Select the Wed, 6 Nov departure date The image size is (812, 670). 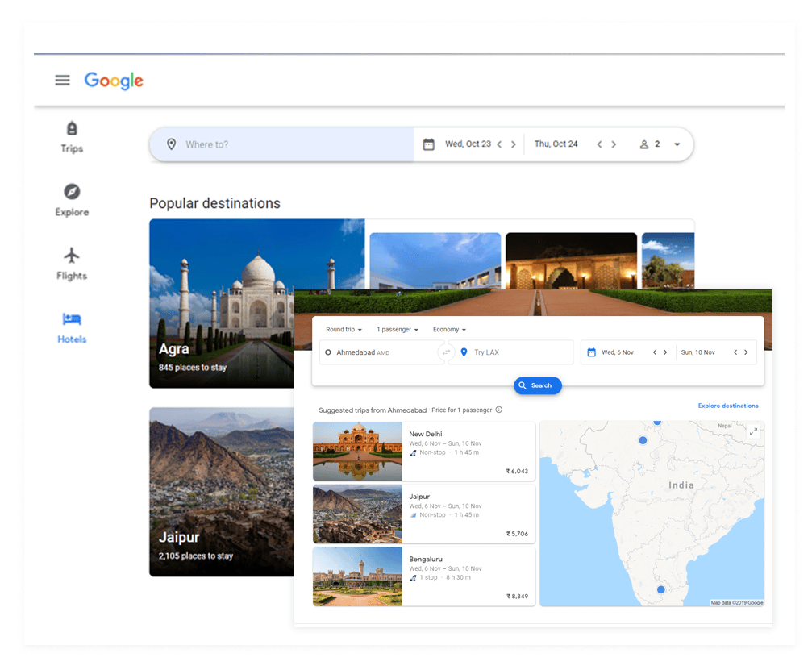coord(618,352)
